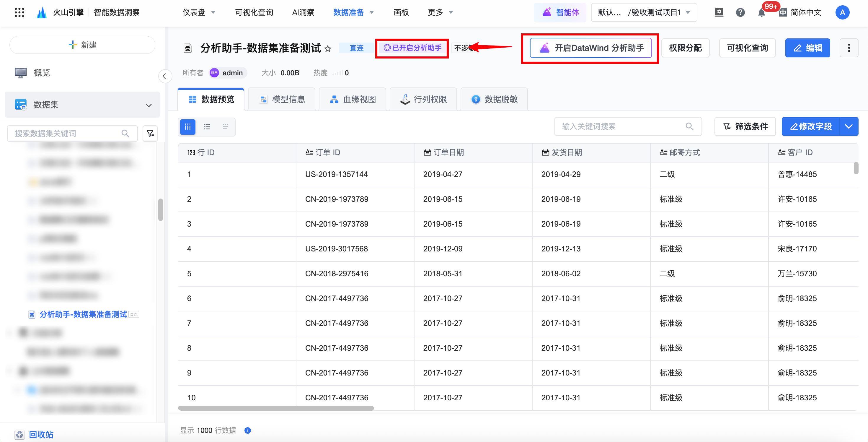The width and height of the screenshot is (868, 442).
Task: Click the sidebar dataset filter icon
Action: 150,134
